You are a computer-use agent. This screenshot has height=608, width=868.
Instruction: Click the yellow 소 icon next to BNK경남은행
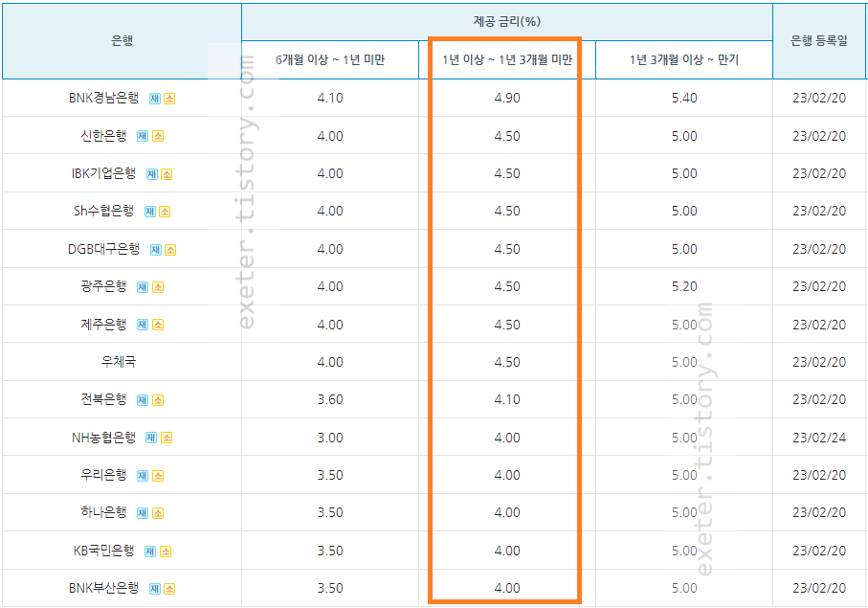pyautogui.click(x=169, y=99)
